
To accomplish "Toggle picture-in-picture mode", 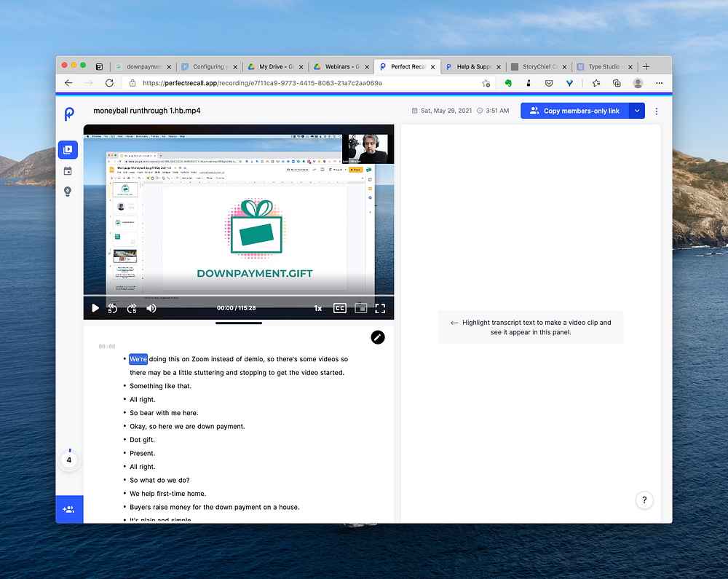I will point(361,308).
